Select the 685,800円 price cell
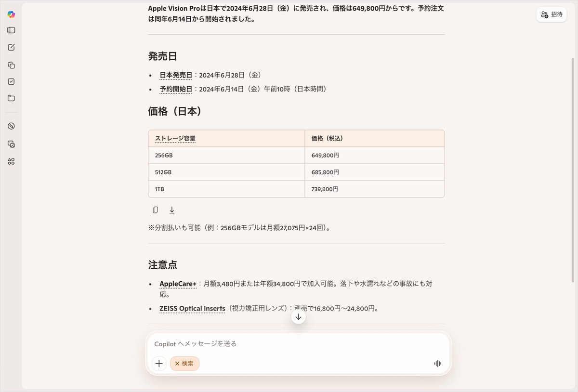 [374, 172]
